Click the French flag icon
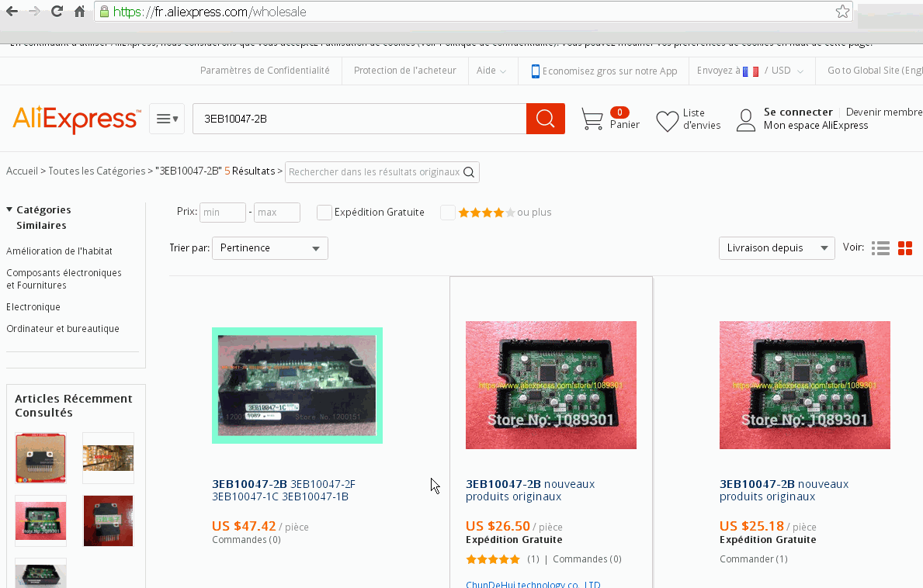The width and height of the screenshot is (923, 588). point(751,71)
